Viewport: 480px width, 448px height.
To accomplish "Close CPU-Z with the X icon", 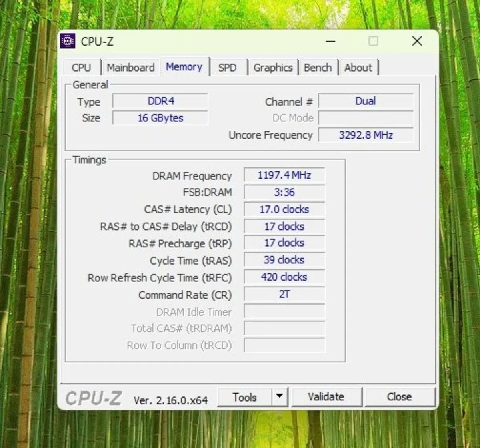I will [x=417, y=41].
